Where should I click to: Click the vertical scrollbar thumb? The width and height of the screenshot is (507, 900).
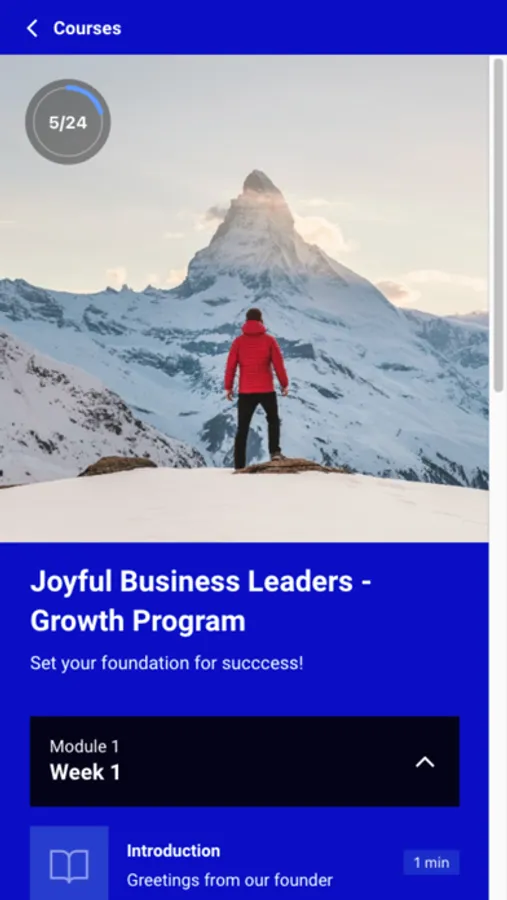pyautogui.click(x=498, y=225)
